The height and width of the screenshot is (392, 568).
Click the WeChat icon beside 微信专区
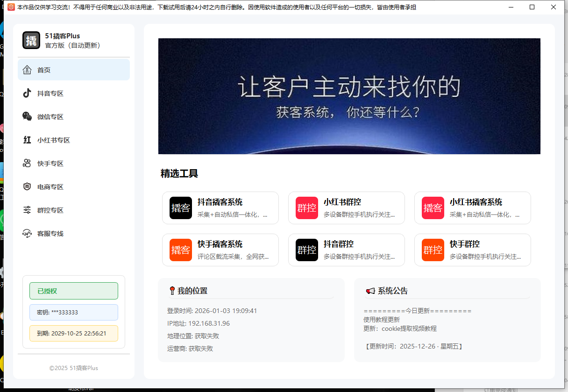pos(27,116)
